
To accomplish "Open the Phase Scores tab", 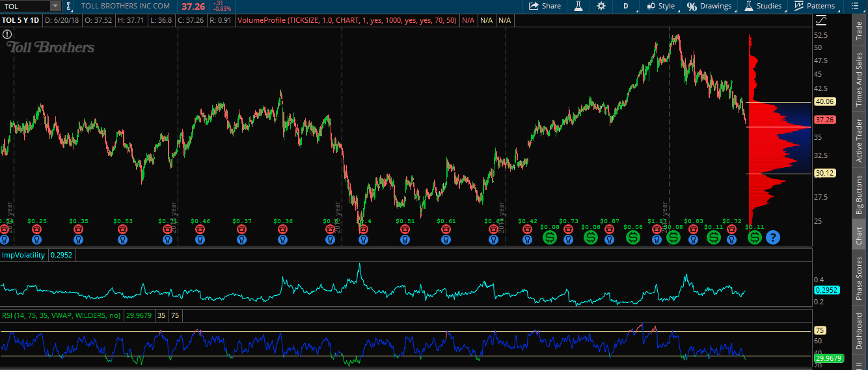I will tap(859, 278).
